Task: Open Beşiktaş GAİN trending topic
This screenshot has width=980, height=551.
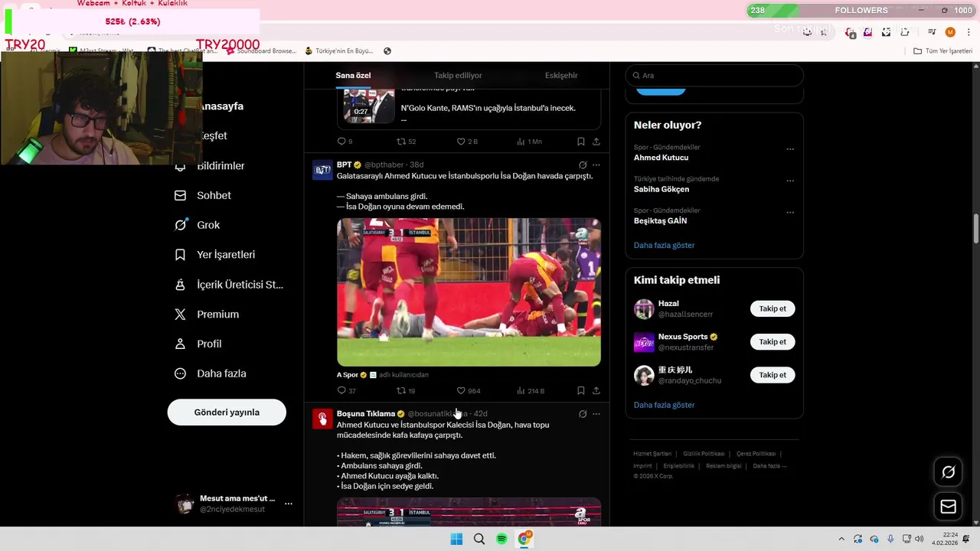Action: pos(660,220)
